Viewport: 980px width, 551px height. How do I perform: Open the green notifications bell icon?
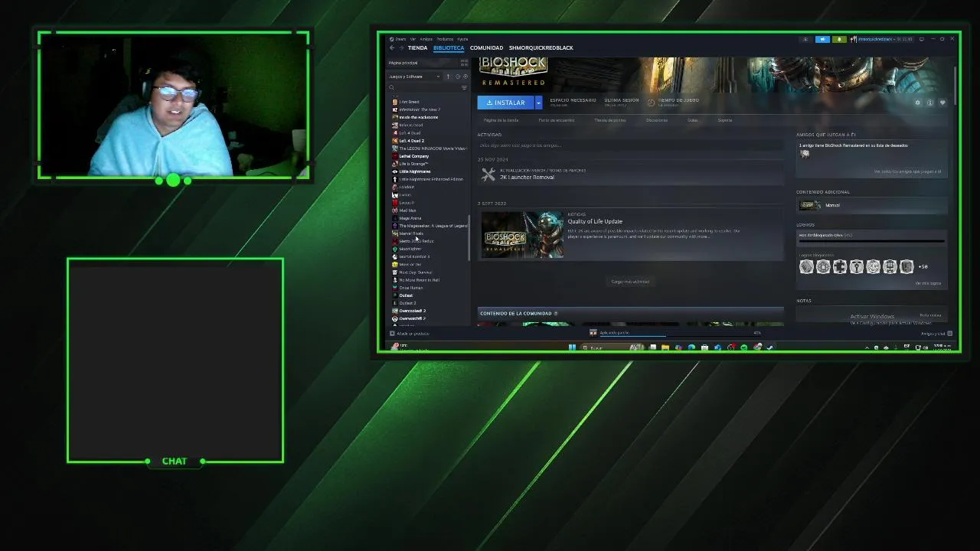[839, 39]
